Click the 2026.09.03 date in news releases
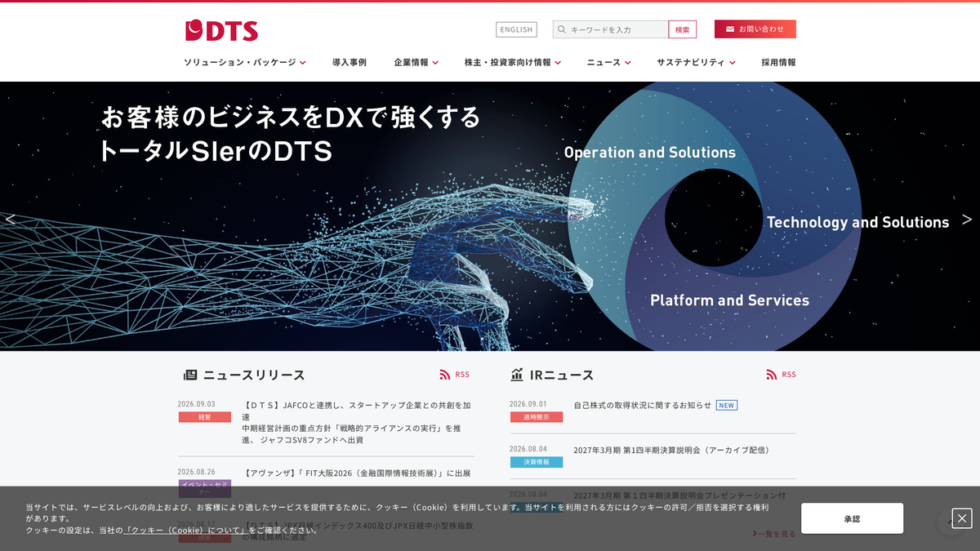This screenshot has width=980, height=551. click(197, 404)
